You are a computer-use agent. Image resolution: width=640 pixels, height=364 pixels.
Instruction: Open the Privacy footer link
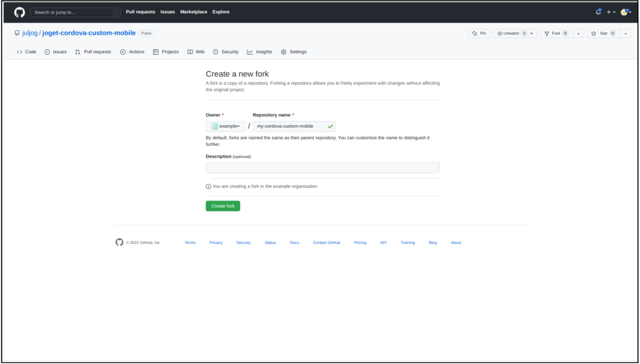point(216,243)
